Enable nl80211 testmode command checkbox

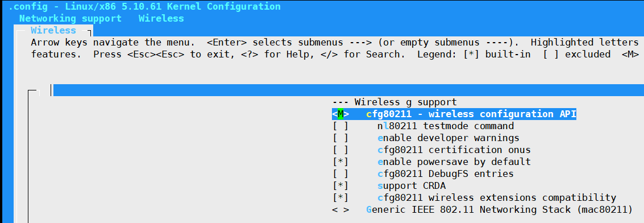(x=340, y=126)
